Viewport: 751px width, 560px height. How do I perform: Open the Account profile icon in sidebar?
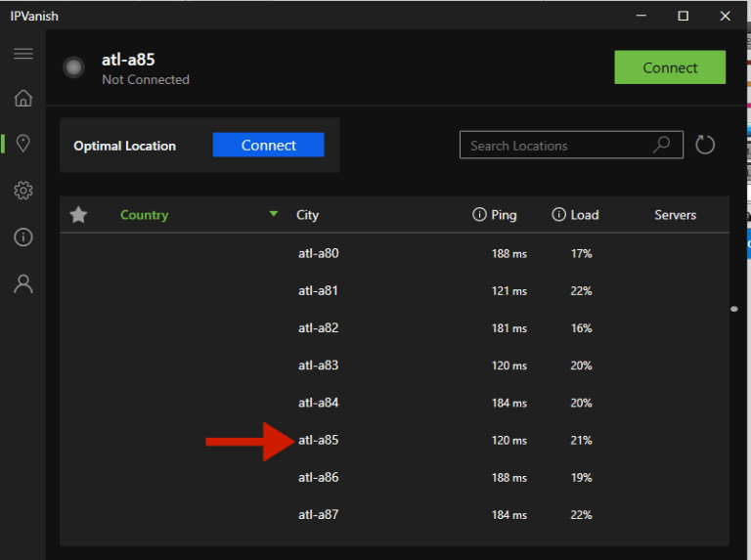tap(22, 284)
